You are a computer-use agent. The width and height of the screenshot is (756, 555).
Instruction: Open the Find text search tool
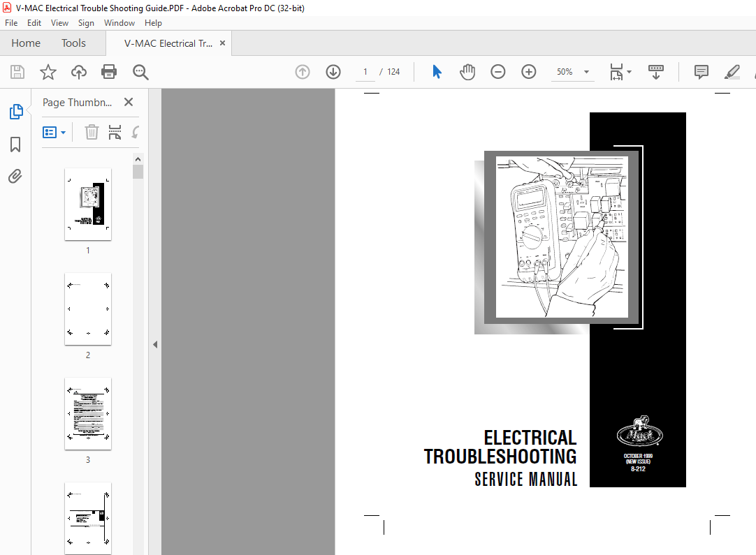pos(140,72)
